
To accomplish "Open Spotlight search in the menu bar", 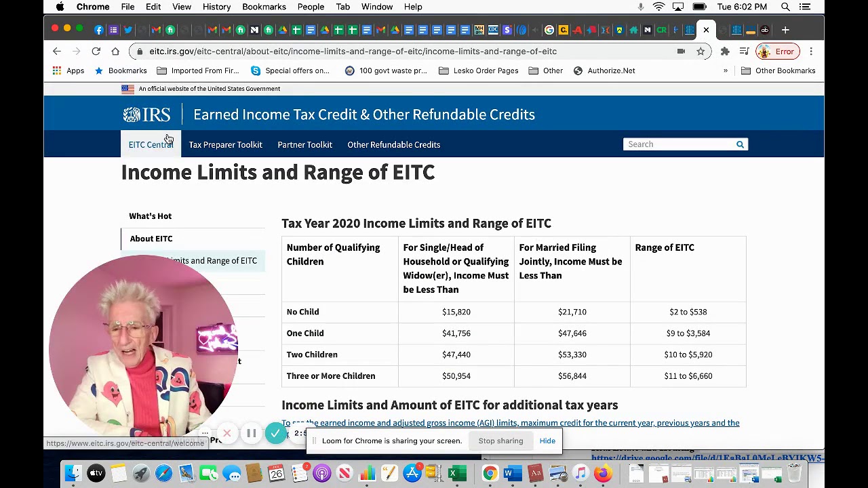I will (x=785, y=7).
